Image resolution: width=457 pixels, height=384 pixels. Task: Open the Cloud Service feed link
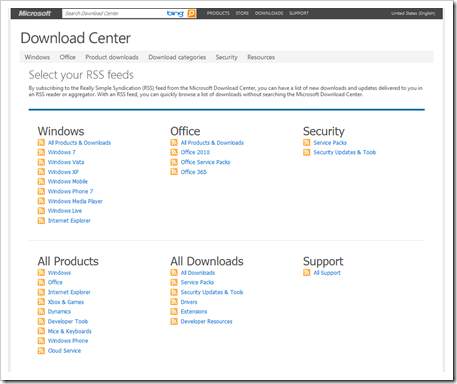[x=64, y=351]
